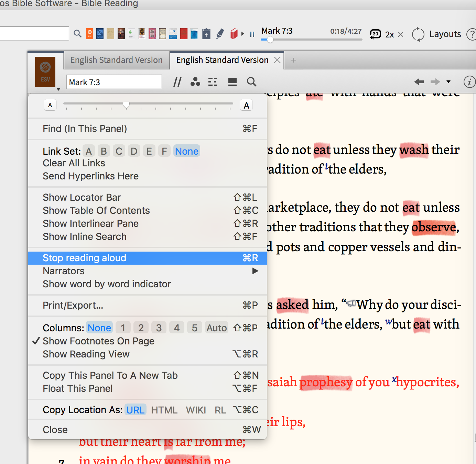Select Show Interlinear Pane
The height and width of the screenshot is (464, 476).
click(x=148, y=223)
